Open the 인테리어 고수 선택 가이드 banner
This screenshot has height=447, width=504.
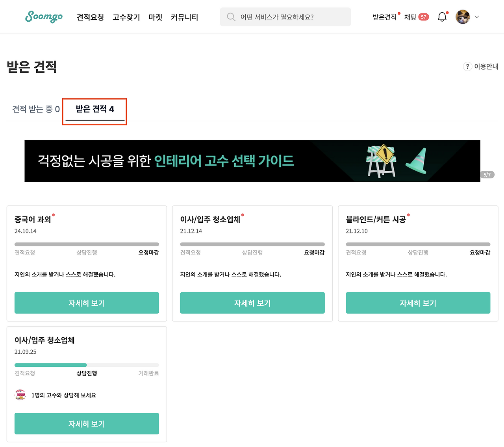pos(252,161)
